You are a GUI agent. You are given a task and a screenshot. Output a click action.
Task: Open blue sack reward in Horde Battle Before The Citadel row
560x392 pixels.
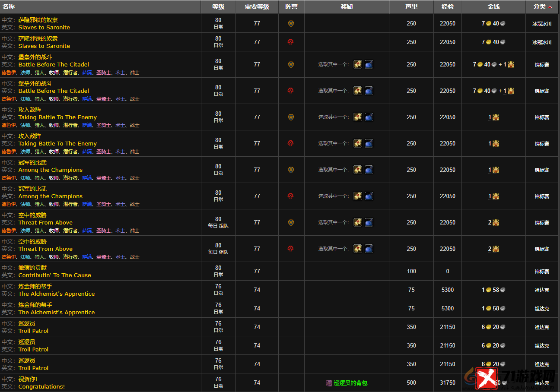(x=369, y=91)
